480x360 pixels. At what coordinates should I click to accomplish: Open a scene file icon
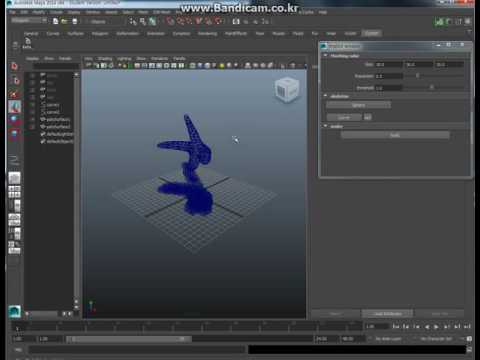point(64,21)
